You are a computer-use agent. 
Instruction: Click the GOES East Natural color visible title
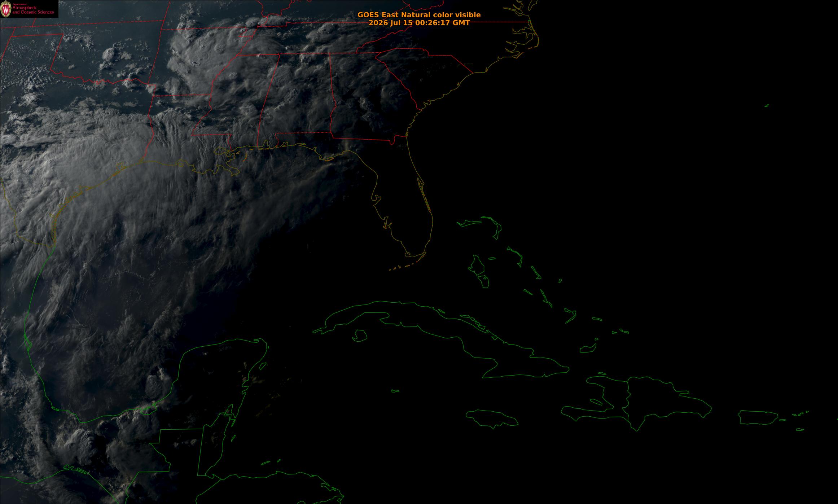(419, 15)
